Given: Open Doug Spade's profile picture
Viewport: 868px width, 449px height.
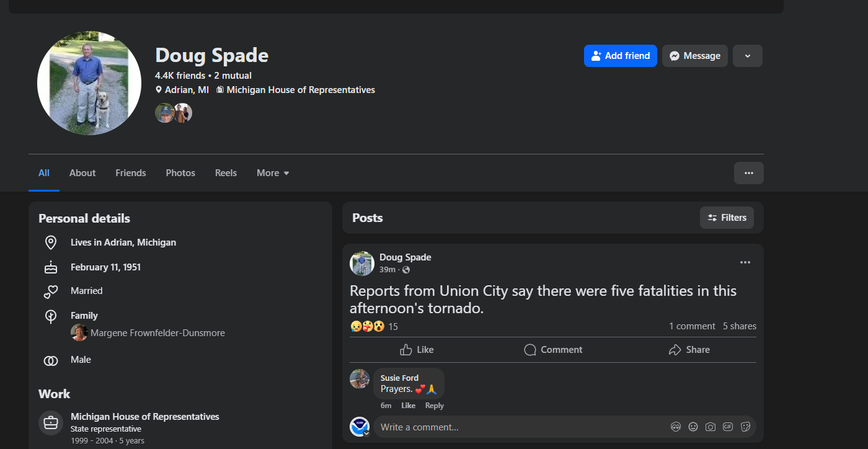Looking at the screenshot, I should coord(89,83).
